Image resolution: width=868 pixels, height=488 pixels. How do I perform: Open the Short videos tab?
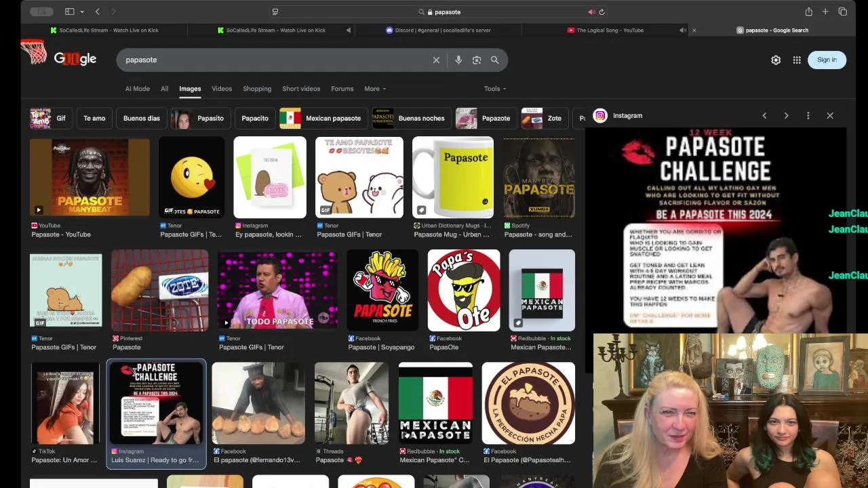click(301, 89)
